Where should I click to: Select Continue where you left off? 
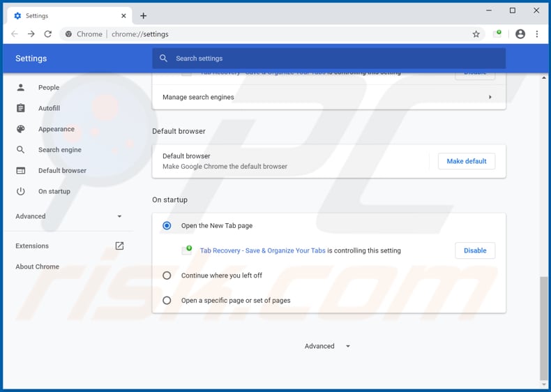(167, 276)
